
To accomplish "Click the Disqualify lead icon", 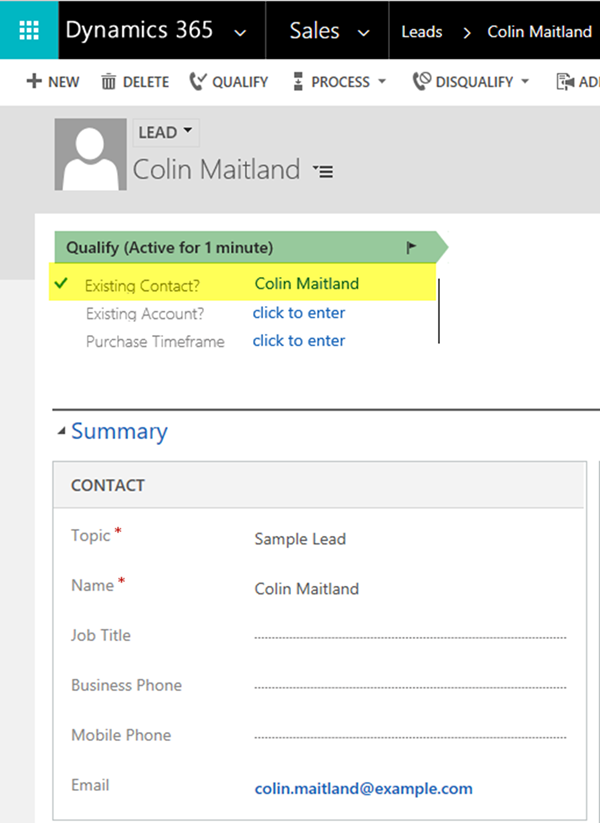I will tap(421, 82).
